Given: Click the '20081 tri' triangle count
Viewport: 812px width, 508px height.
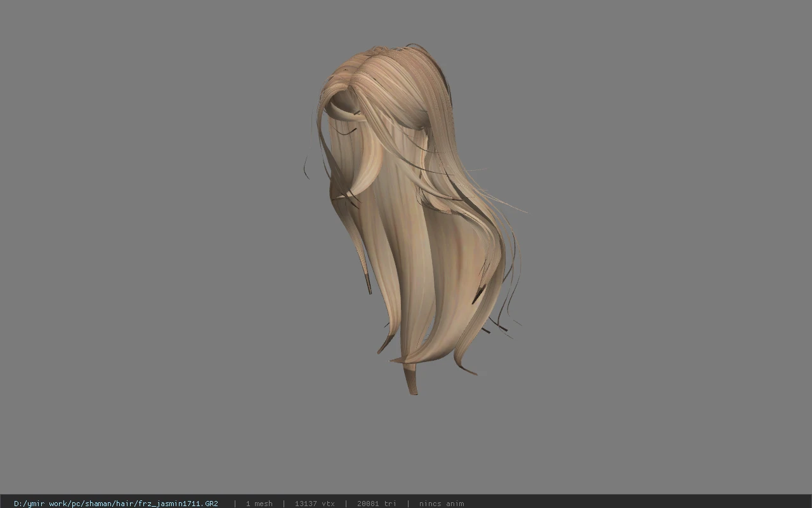Looking at the screenshot, I should click(377, 504).
